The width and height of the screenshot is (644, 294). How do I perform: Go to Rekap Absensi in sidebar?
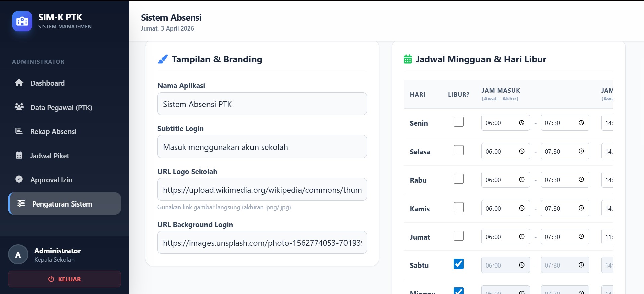coord(53,131)
